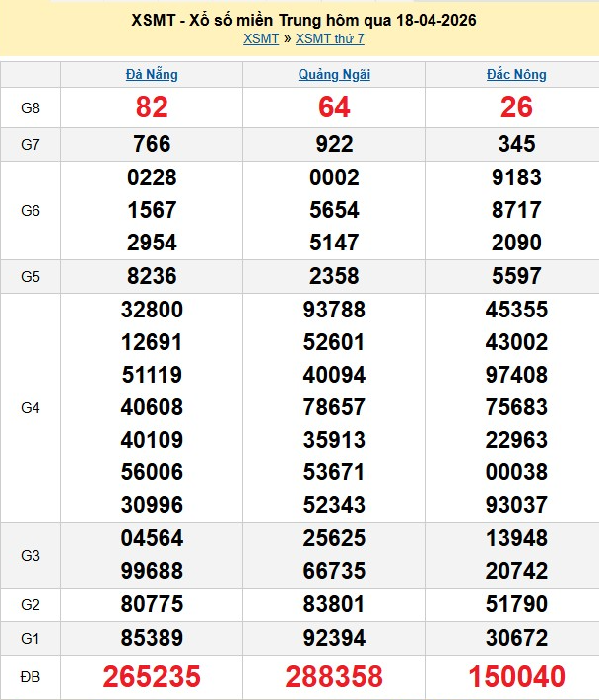Click Đắc Nông G3 number 13948
The width and height of the screenshot is (599, 700).
pyautogui.click(x=516, y=538)
